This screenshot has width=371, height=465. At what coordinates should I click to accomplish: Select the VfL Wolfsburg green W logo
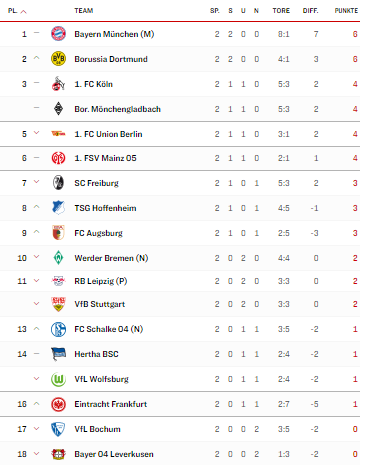(58, 379)
